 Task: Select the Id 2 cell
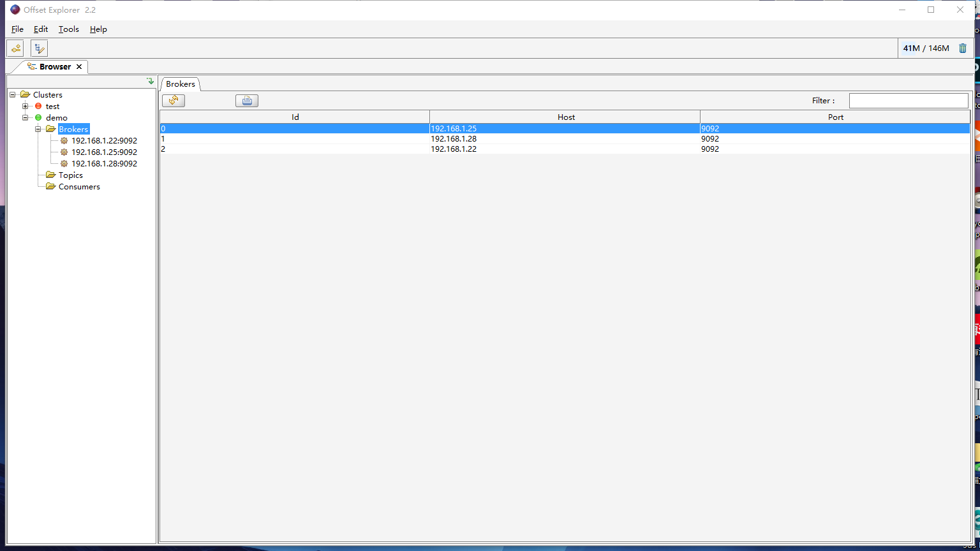[295, 149]
